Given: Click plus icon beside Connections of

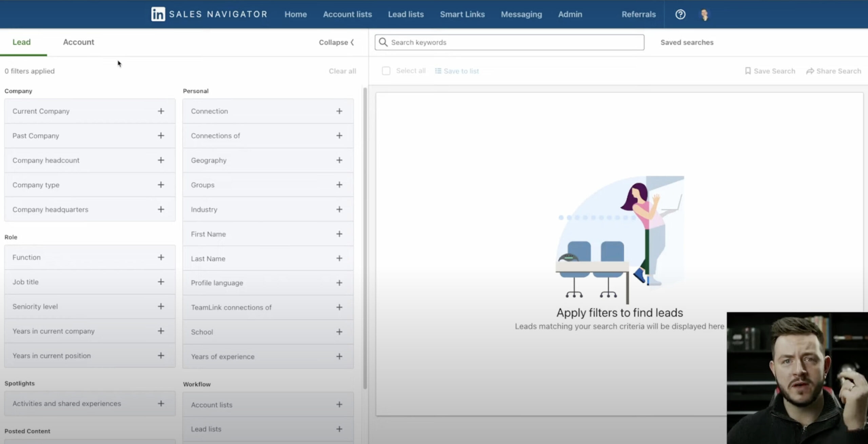Looking at the screenshot, I should click(339, 136).
